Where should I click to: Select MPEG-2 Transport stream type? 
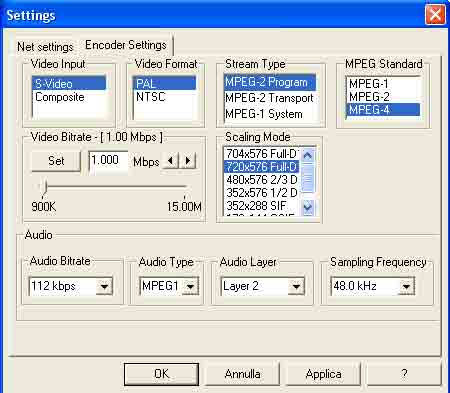269,98
